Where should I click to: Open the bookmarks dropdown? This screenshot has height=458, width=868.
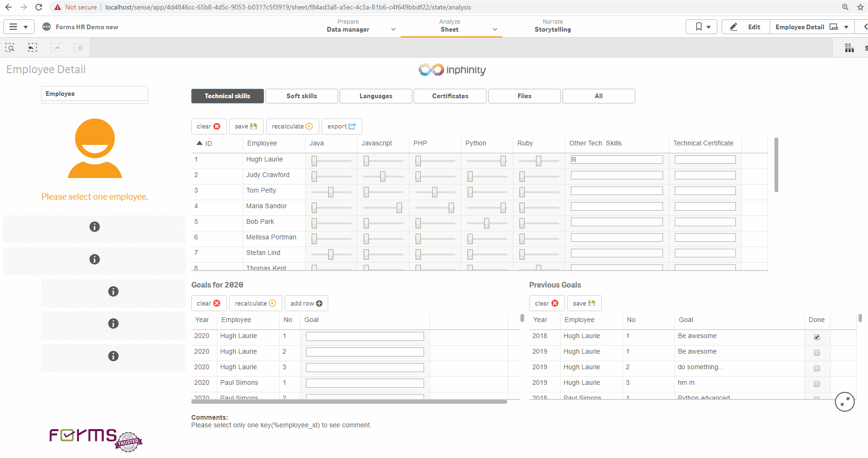(701, 27)
